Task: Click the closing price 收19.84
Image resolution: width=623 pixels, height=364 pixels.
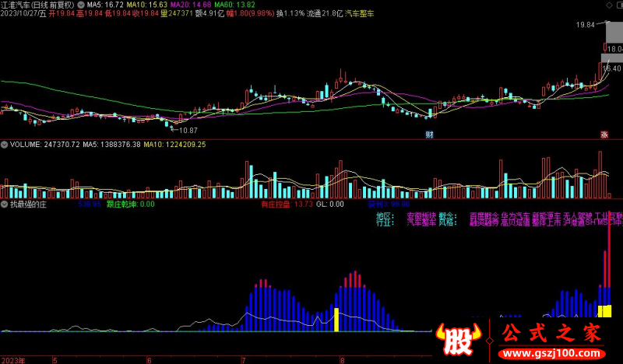Action: click(146, 13)
